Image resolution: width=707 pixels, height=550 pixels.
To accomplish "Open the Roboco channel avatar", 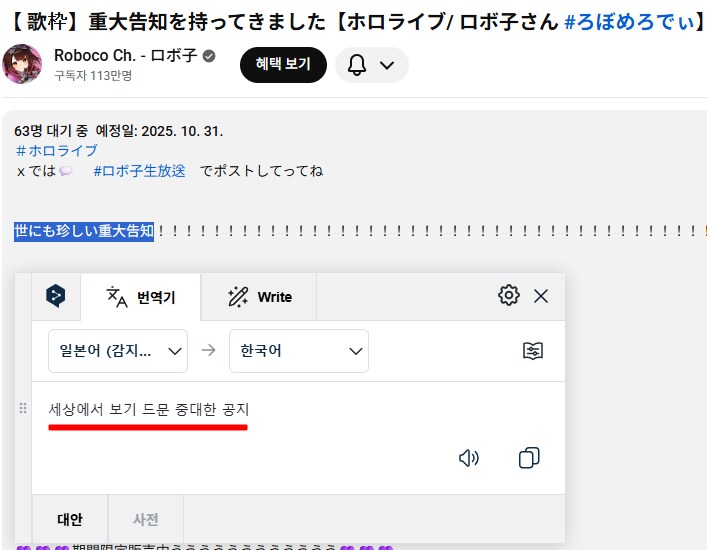I will 22,64.
